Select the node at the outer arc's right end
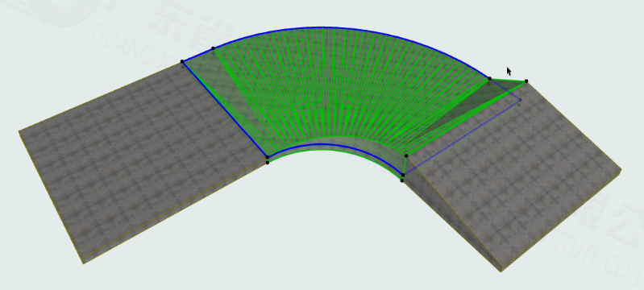Viewport: 644px width, 290px height. pyautogui.click(x=489, y=78)
